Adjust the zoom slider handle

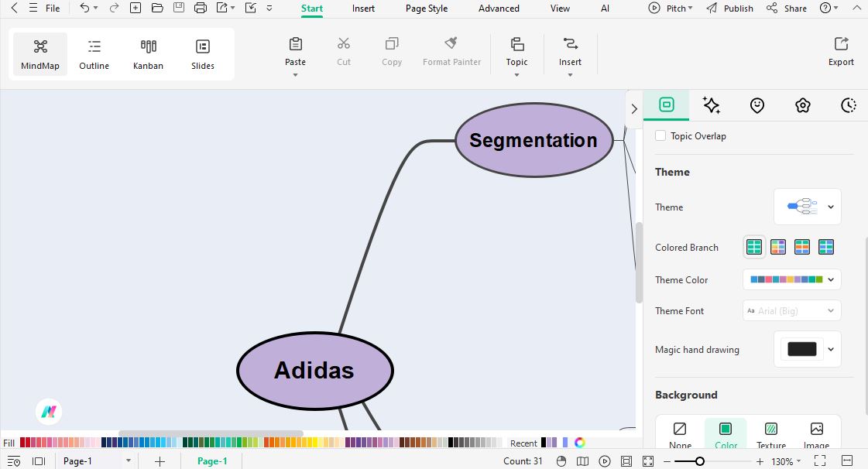click(700, 461)
